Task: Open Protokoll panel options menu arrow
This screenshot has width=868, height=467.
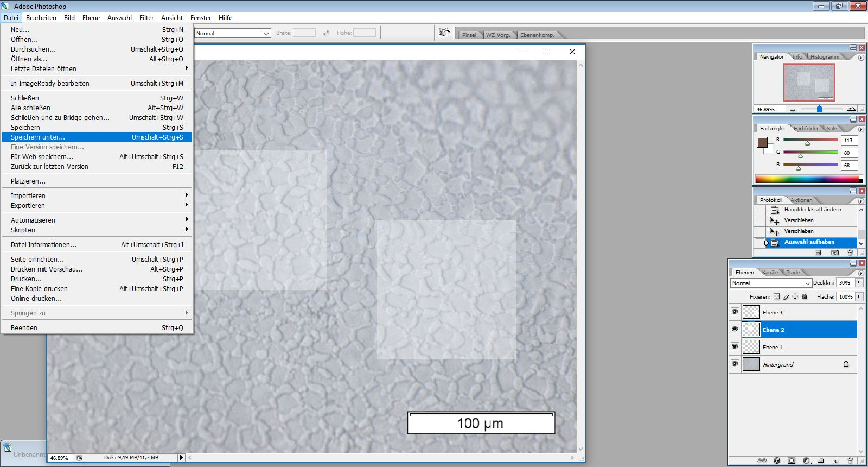Action: click(x=861, y=201)
